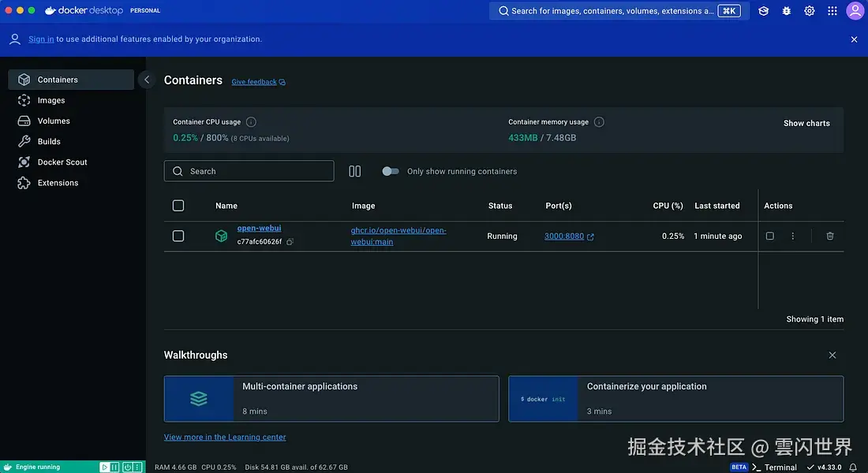Resume engine with play button
The height and width of the screenshot is (473, 868).
(105, 467)
